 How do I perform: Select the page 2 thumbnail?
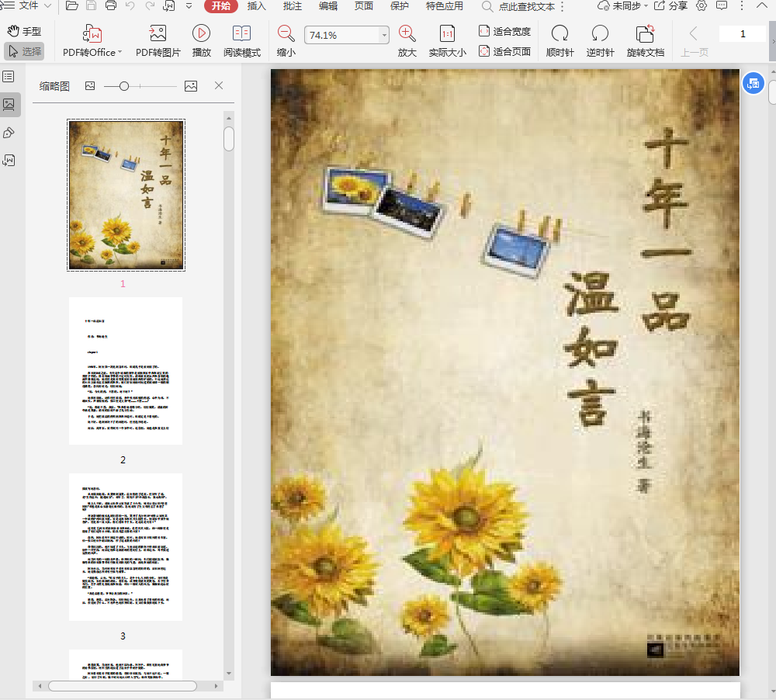[x=125, y=371]
